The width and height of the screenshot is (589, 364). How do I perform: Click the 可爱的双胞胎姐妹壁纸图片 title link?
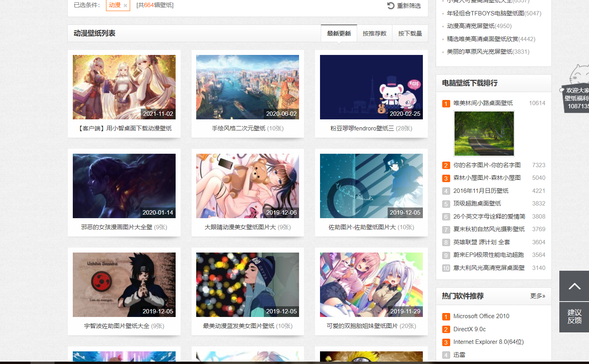tap(362, 326)
